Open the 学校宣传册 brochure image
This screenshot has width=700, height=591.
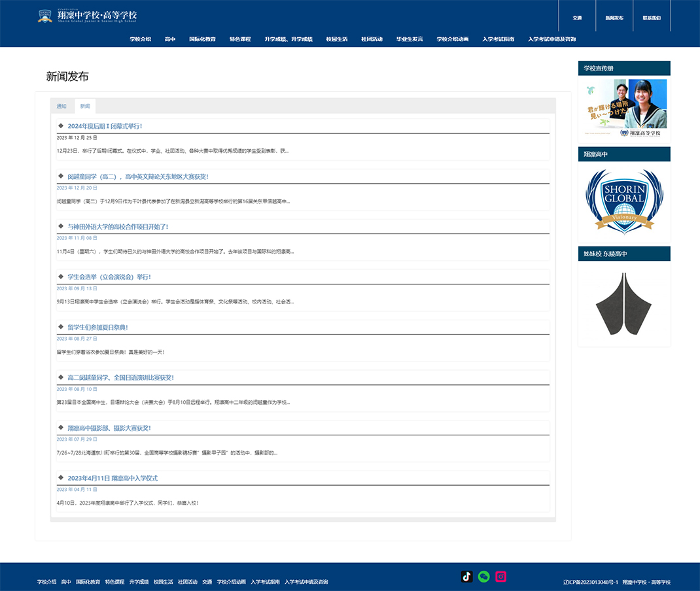click(x=624, y=108)
